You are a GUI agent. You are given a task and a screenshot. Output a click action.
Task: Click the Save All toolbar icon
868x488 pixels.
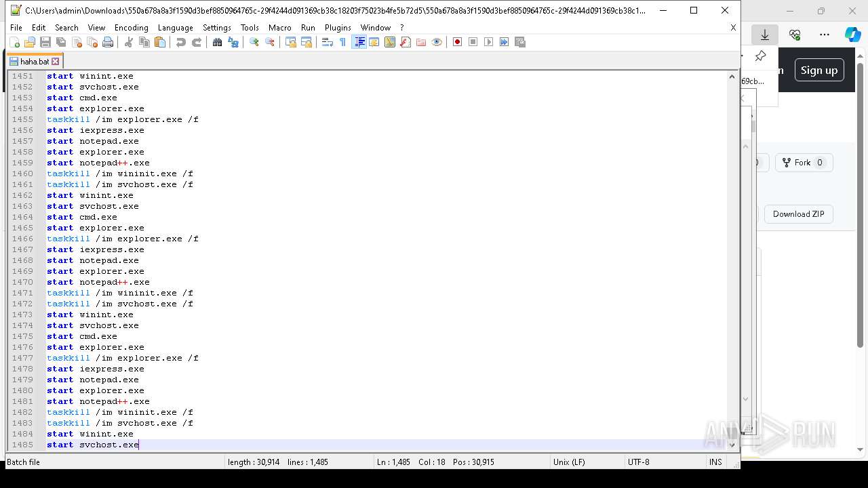click(61, 42)
